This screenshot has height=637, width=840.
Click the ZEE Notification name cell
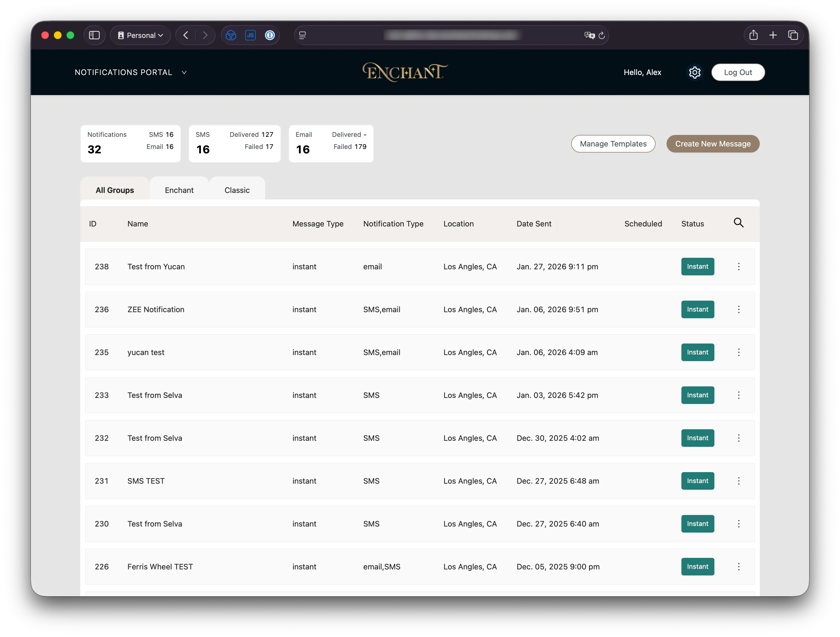point(156,309)
